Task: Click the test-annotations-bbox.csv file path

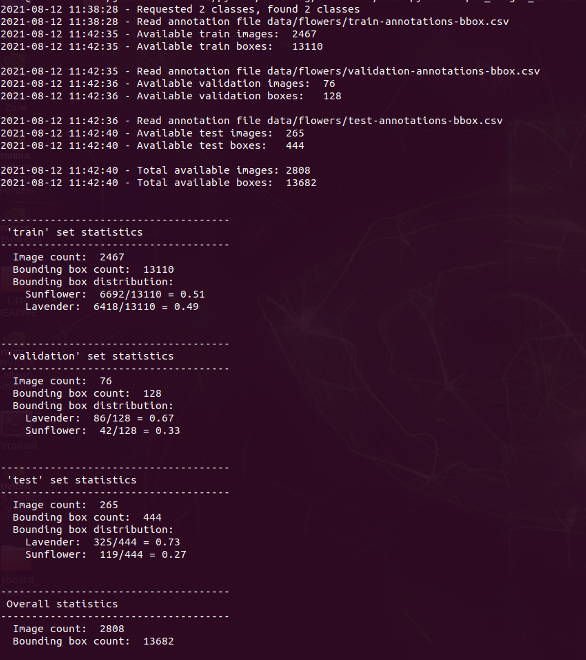Action: click(x=385, y=121)
